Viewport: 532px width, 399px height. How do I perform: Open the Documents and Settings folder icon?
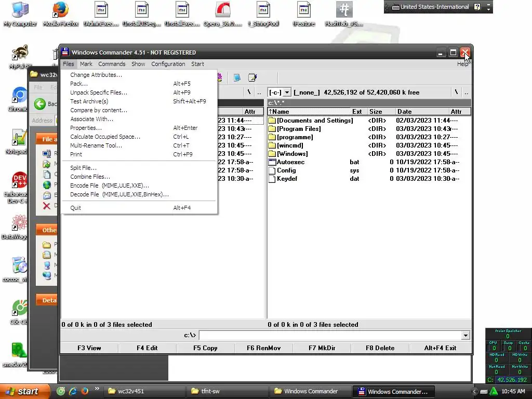272,121
